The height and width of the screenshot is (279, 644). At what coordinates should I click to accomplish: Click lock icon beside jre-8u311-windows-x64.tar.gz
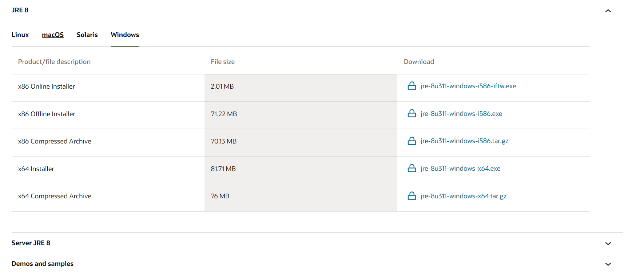[412, 196]
